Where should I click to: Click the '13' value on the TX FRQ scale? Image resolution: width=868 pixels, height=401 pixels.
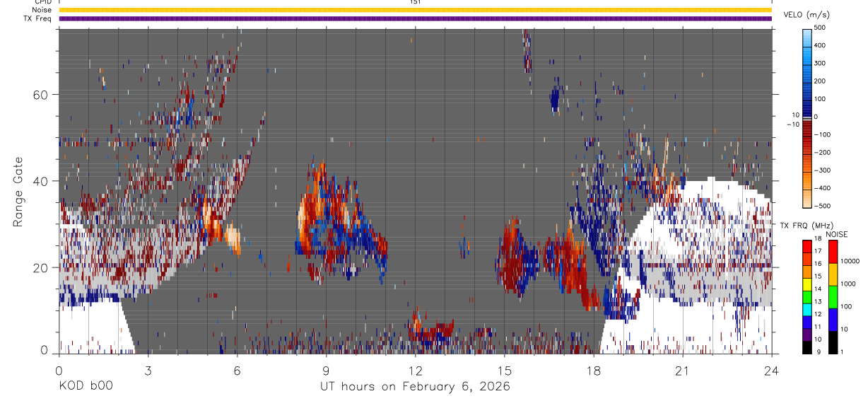[x=819, y=301]
